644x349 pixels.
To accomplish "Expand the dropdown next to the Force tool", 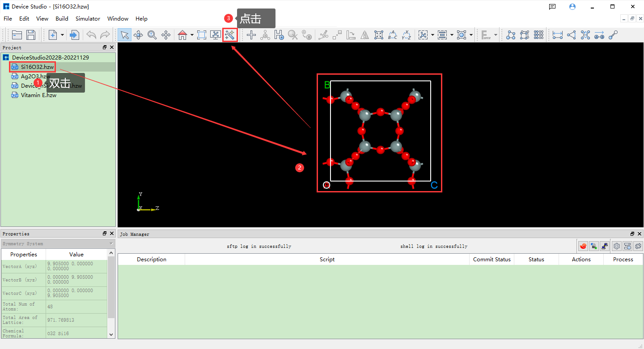I will click(496, 34).
